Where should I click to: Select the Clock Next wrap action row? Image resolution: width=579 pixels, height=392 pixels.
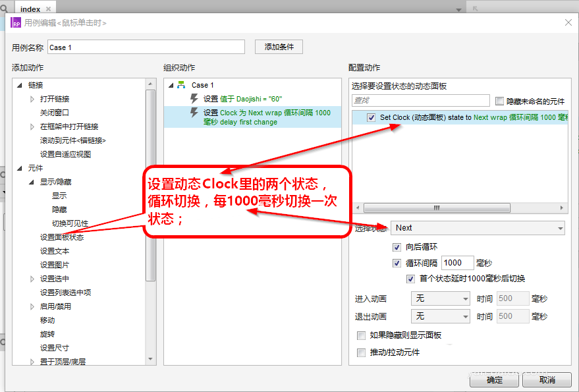tap(252, 117)
